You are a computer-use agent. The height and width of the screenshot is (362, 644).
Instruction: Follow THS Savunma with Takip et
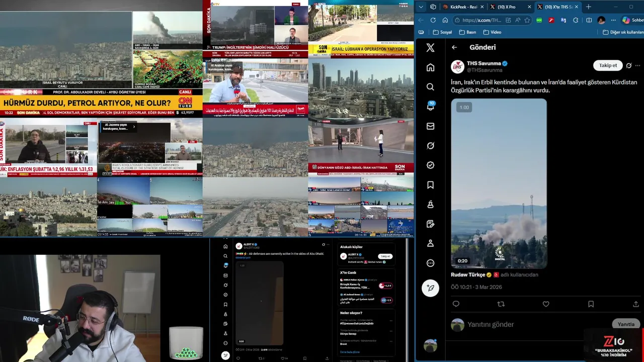[x=608, y=65]
